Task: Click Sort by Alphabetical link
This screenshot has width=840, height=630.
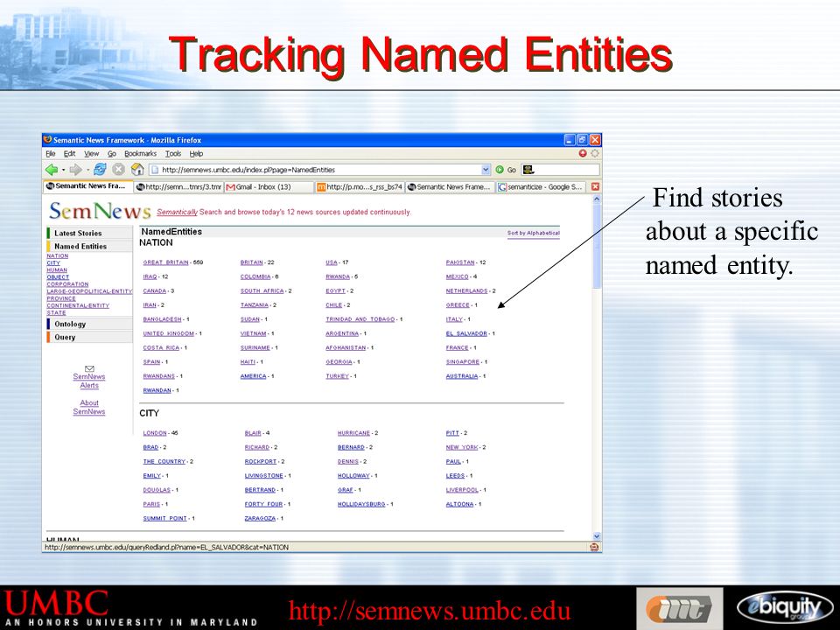Action: (533, 233)
